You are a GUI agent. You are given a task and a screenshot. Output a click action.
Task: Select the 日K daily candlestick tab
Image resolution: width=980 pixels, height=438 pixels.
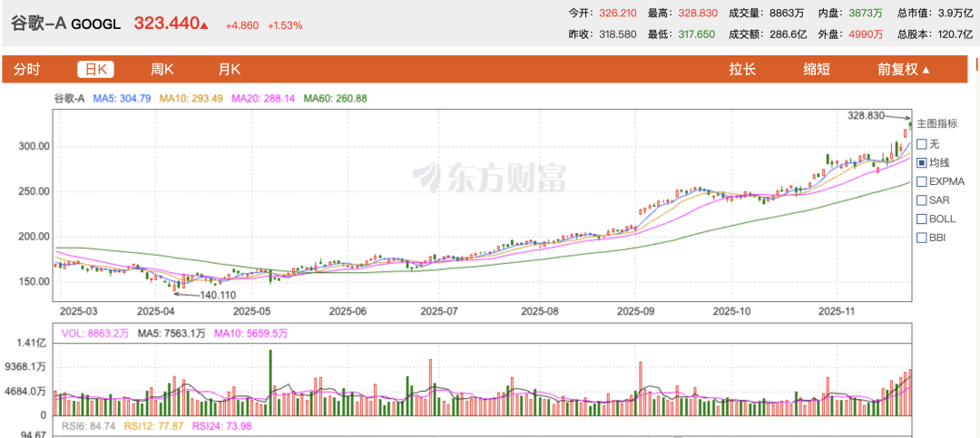pyautogui.click(x=95, y=69)
